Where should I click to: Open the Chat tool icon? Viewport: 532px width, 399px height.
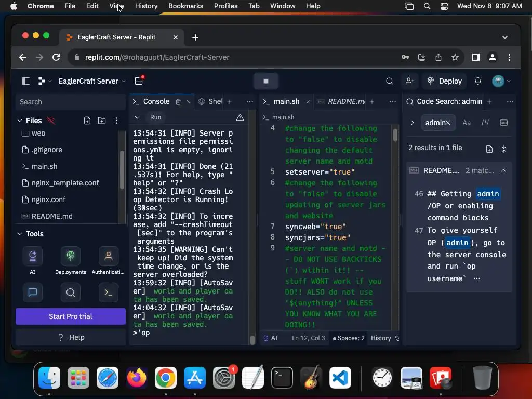pyautogui.click(x=33, y=292)
